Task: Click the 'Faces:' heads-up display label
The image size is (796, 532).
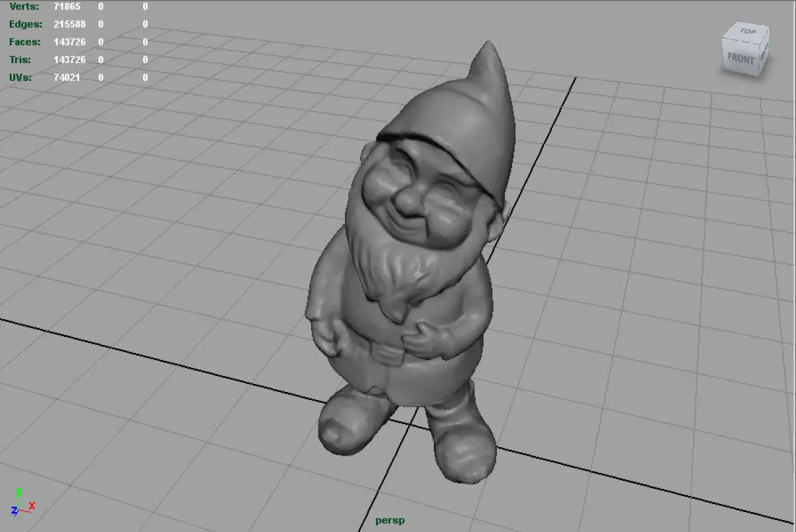Action: pos(25,42)
